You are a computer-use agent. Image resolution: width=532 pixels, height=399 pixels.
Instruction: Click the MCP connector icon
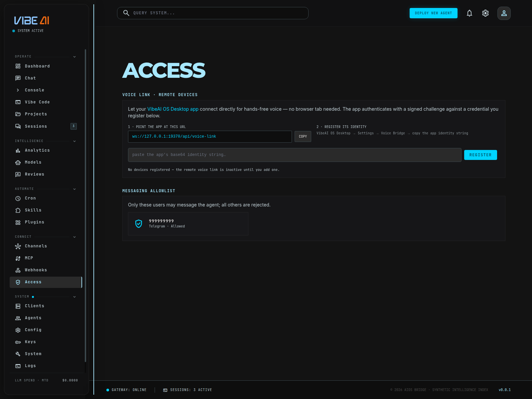pos(18,258)
